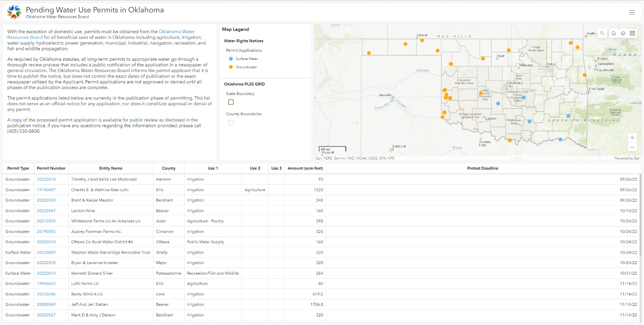Open the map search tool
This screenshot has height=325, width=644.
tap(602, 33)
